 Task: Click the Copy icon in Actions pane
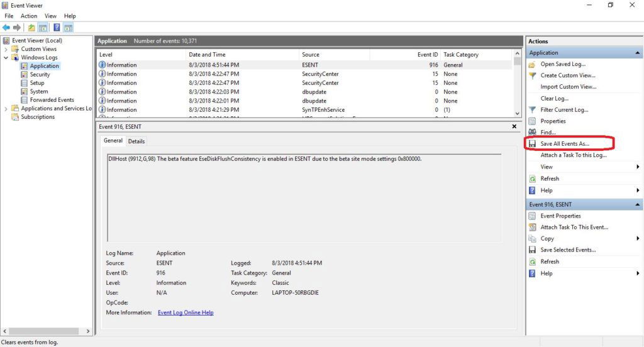click(x=532, y=239)
